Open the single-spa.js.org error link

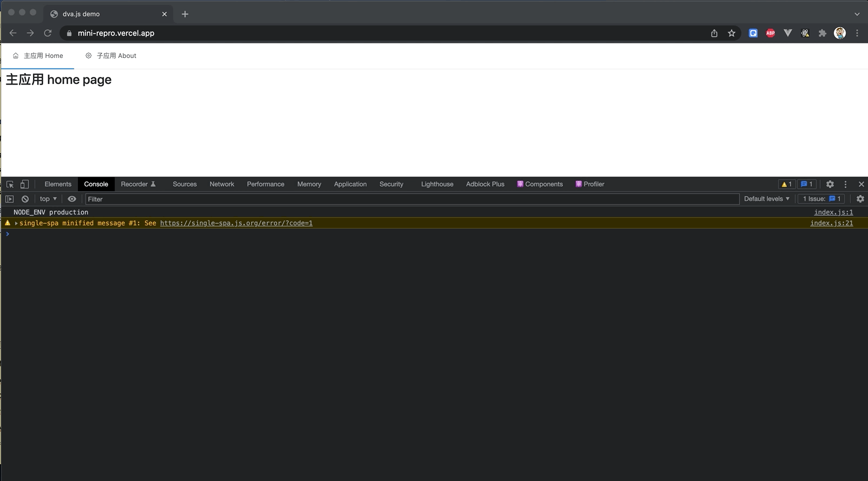click(236, 223)
